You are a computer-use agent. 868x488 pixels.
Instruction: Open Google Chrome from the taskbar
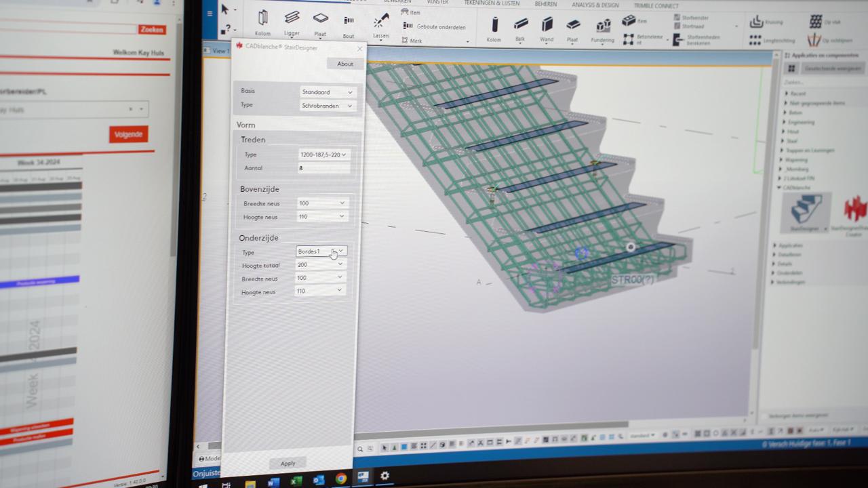pos(340,479)
